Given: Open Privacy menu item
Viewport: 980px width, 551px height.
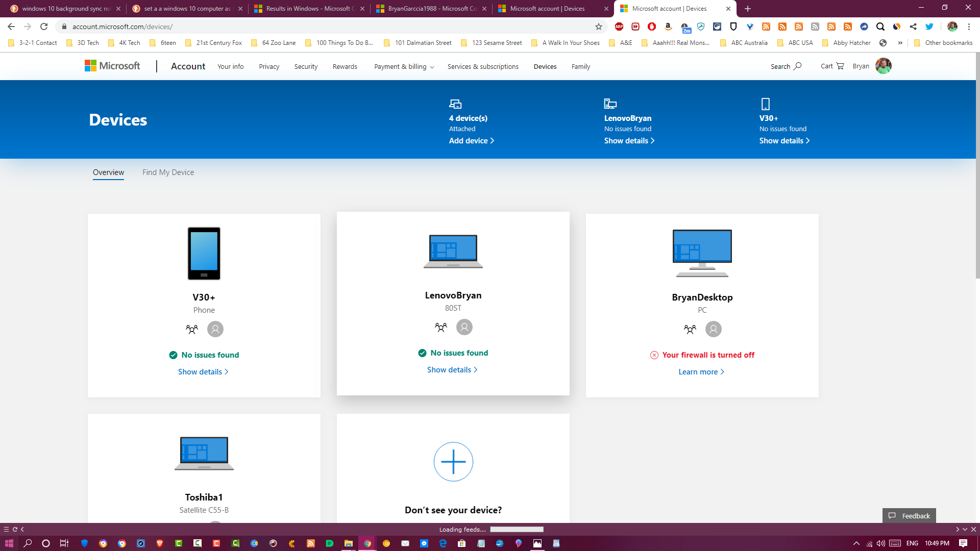Looking at the screenshot, I should click(x=269, y=67).
